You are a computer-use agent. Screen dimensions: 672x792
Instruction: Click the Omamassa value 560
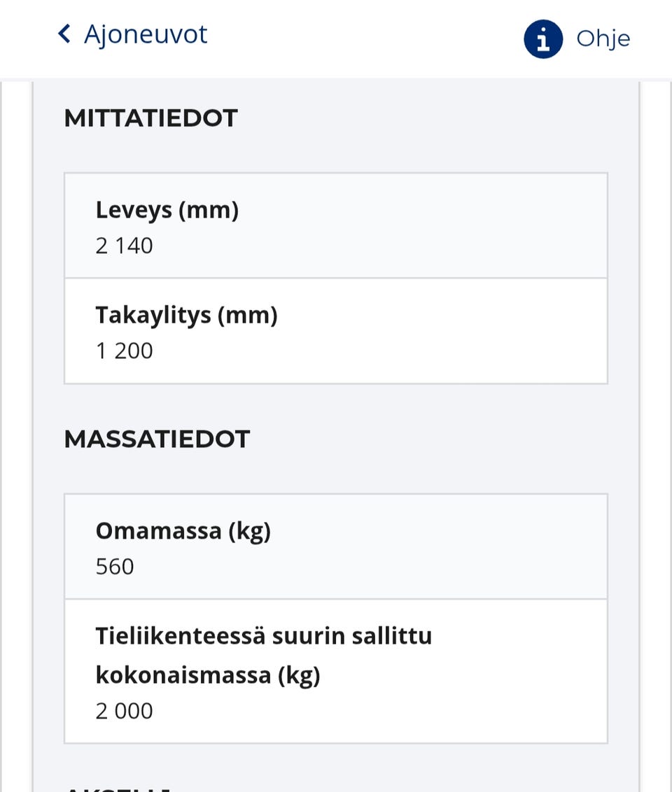pos(115,567)
